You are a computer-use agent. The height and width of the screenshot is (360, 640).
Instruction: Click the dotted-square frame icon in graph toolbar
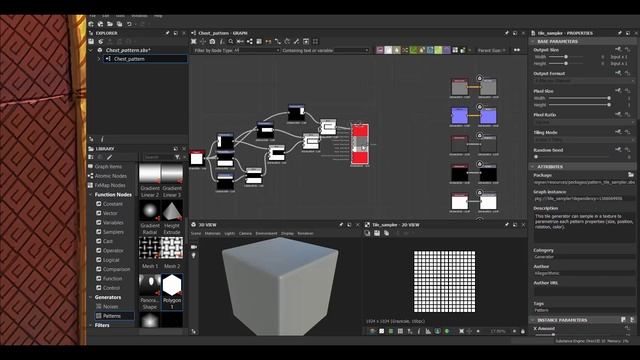315,42
